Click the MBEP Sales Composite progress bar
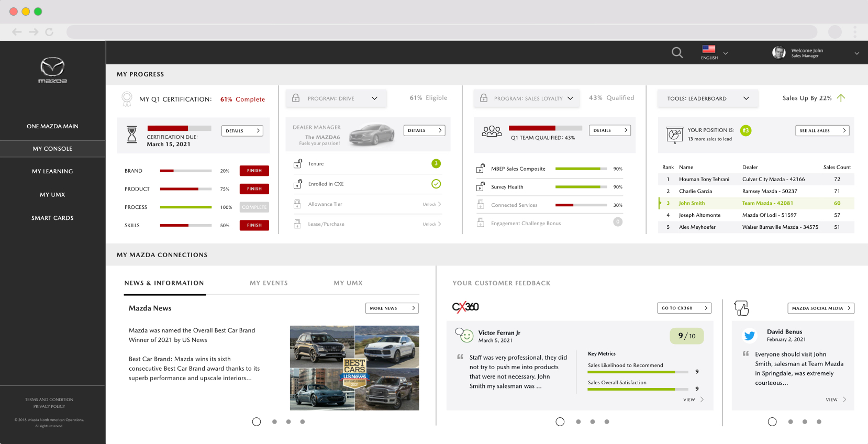868x444 pixels. tap(581, 169)
